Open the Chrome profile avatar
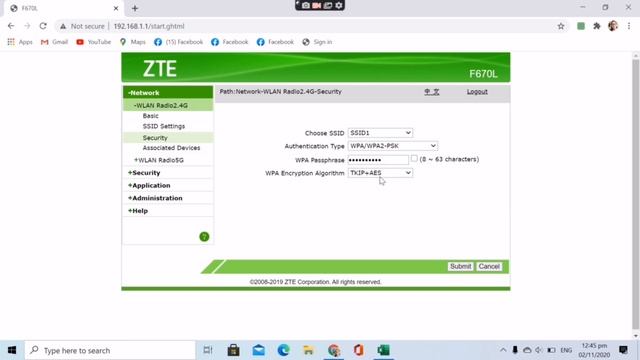 (613, 26)
